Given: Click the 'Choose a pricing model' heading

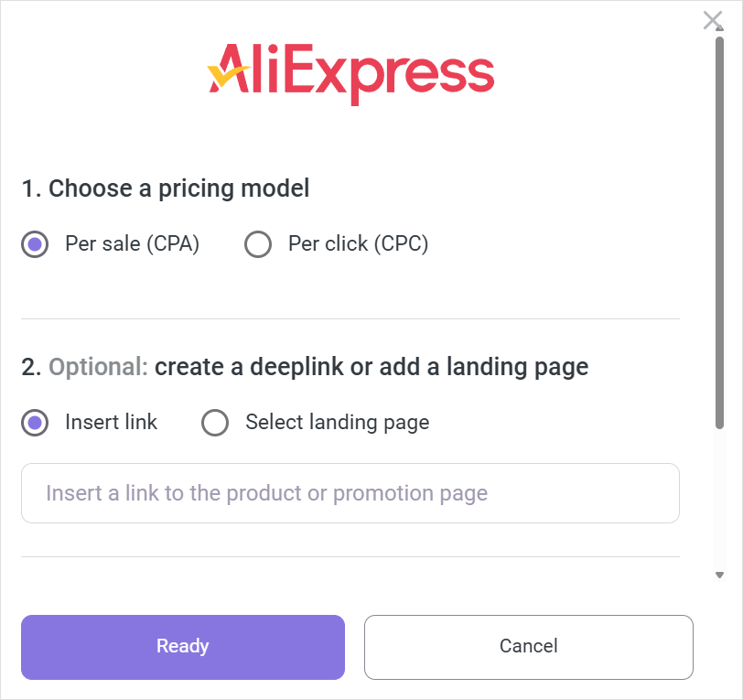Looking at the screenshot, I should 178,188.
